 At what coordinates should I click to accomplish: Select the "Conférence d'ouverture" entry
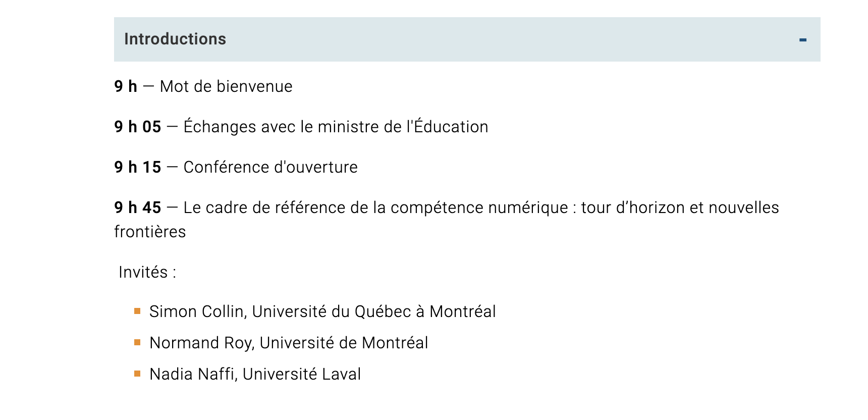[x=270, y=167]
